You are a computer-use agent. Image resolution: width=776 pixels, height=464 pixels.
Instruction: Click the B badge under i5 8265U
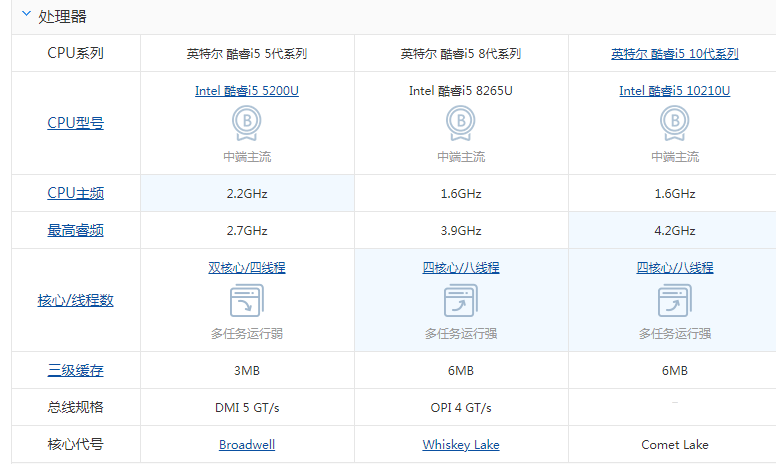pyautogui.click(x=461, y=124)
